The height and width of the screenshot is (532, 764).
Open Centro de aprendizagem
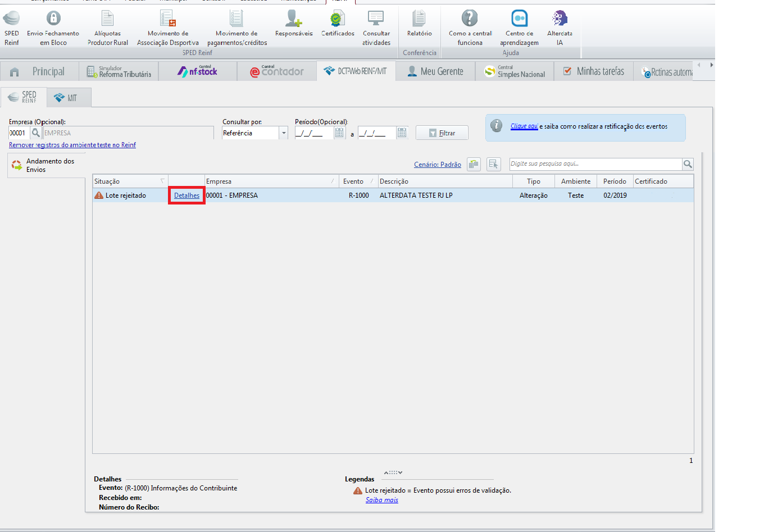[520, 28]
